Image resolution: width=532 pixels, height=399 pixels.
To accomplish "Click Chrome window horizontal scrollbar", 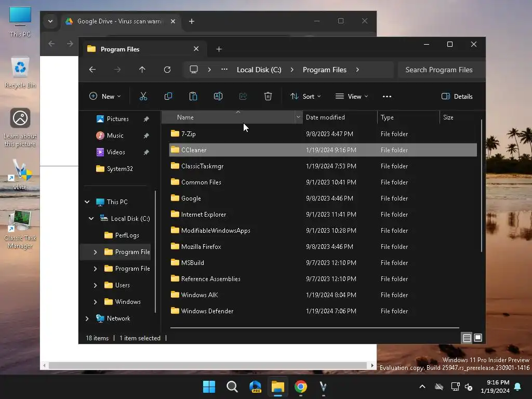I will click(x=208, y=365).
